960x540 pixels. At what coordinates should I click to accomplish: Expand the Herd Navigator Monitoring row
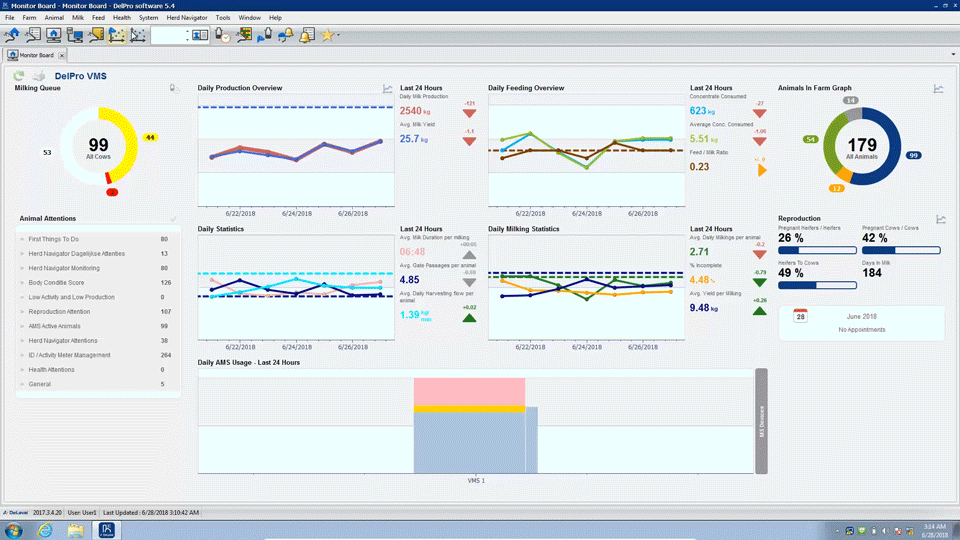click(x=22, y=268)
